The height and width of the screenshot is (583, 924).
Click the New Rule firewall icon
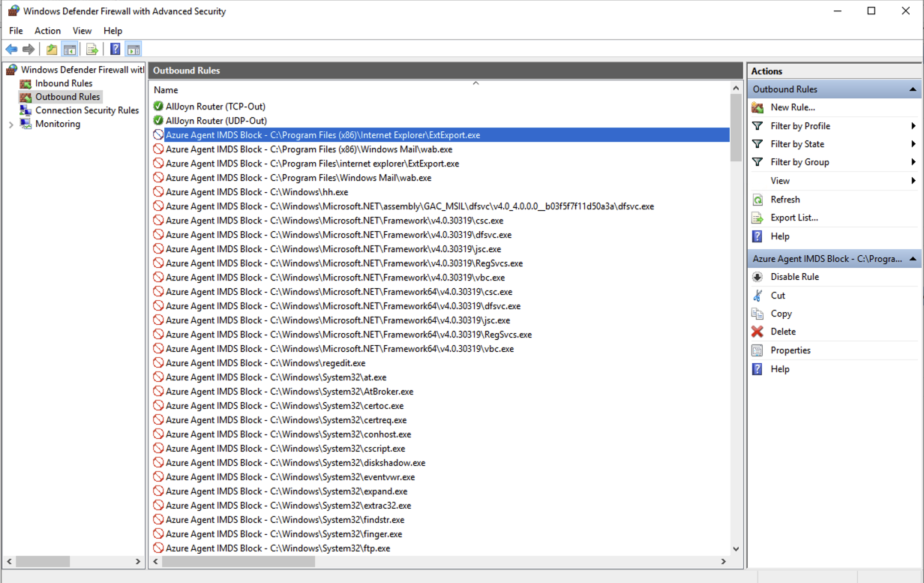tap(757, 107)
